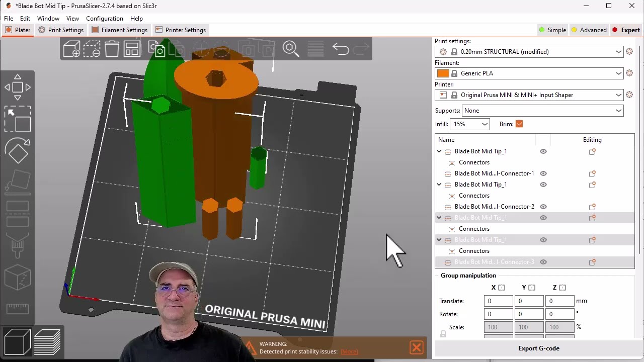The width and height of the screenshot is (644, 362).
Task: Click the Add object toolbar icon
Action: point(71,49)
